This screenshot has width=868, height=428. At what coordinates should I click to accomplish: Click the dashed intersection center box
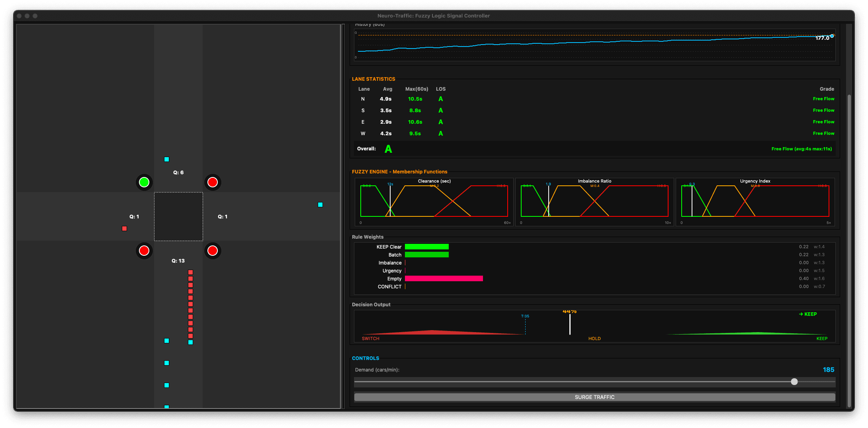click(178, 217)
